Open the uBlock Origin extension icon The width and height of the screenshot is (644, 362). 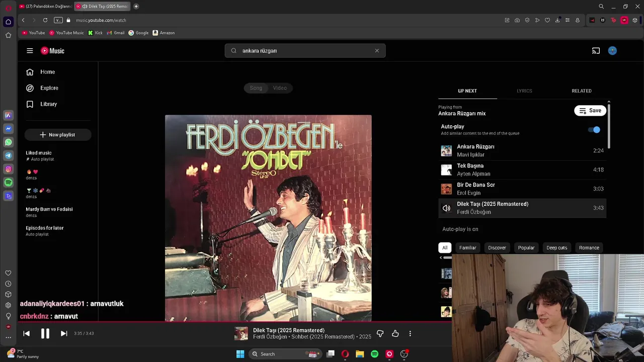click(x=624, y=20)
